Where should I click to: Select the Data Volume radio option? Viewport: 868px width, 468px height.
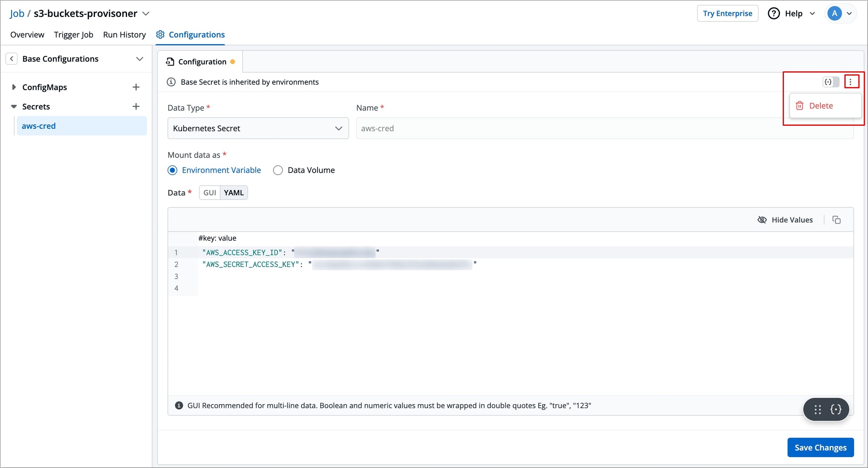[x=278, y=170]
